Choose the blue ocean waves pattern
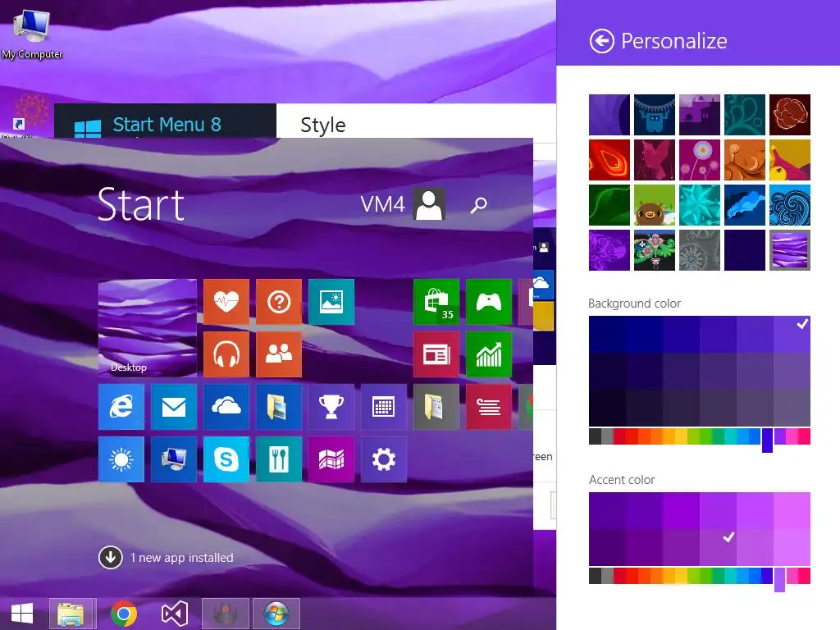This screenshot has height=630, width=840. click(x=790, y=205)
